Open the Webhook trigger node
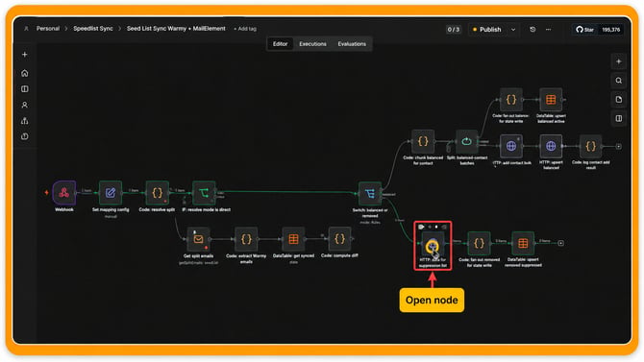This screenshot has width=644, height=362. [64, 192]
